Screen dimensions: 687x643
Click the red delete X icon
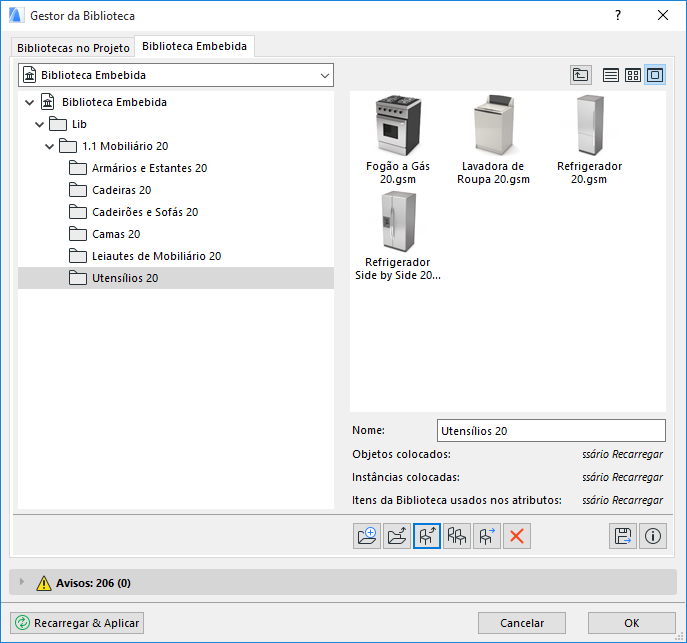tap(517, 536)
